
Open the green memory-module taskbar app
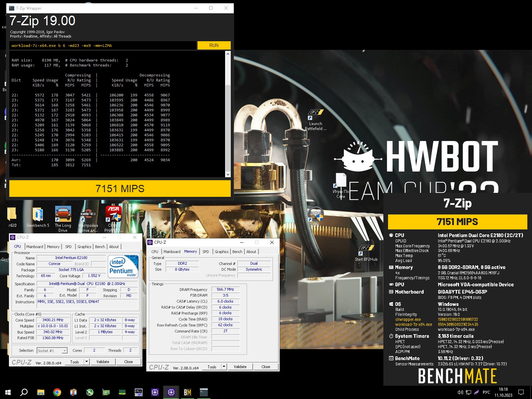[122, 392]
